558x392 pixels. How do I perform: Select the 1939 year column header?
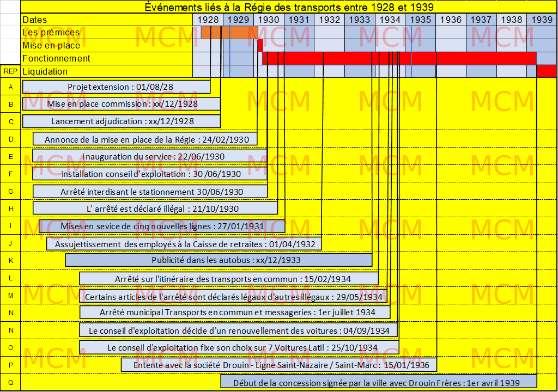542,20
